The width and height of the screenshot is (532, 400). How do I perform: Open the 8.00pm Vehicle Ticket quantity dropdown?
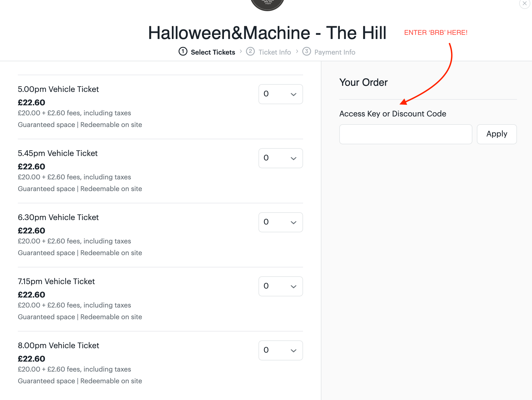(280, 350)
